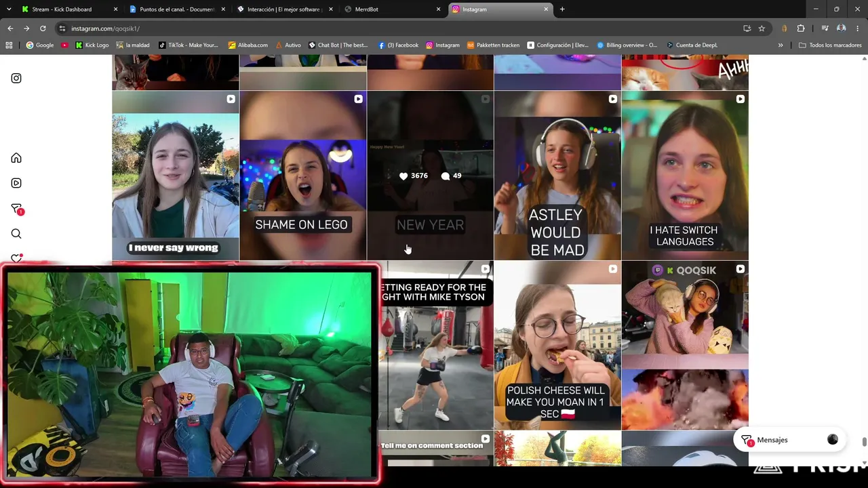This screenshot has width=868, height=488.
Task: Open the TikTok bookmark
Action: 189,45
